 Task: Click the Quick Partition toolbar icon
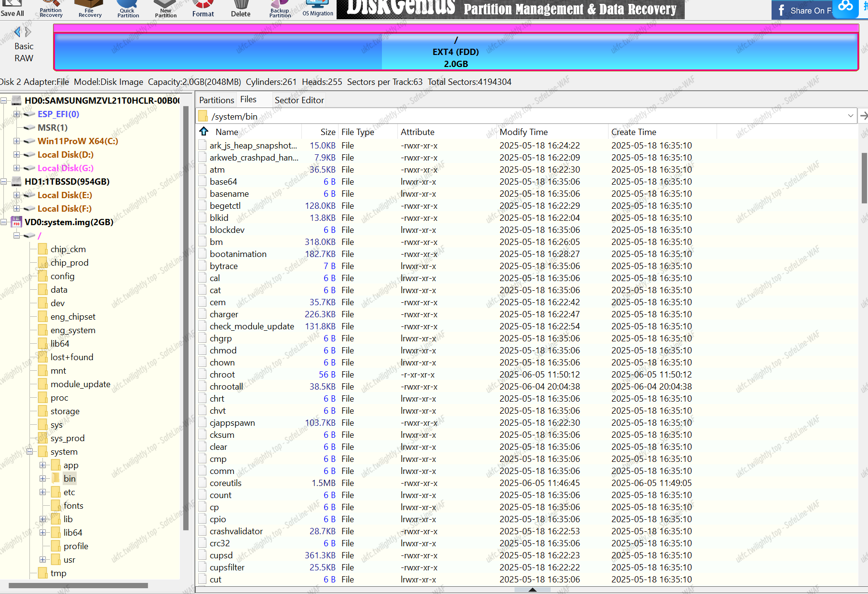coord(128,9)
